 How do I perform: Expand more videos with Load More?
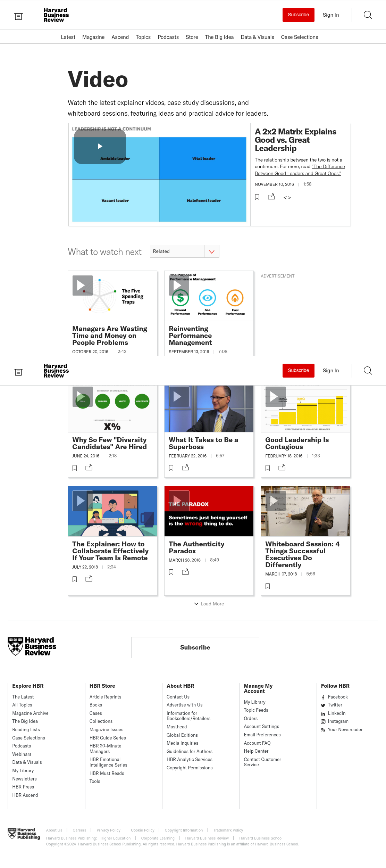click(x=209, y=604)
